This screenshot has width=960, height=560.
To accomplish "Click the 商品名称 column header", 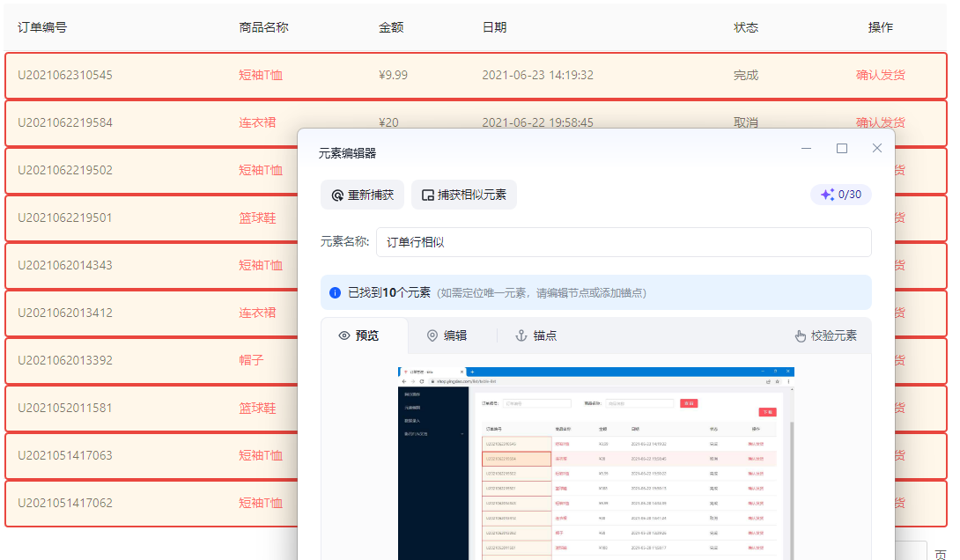I will (x=263, y=27).
